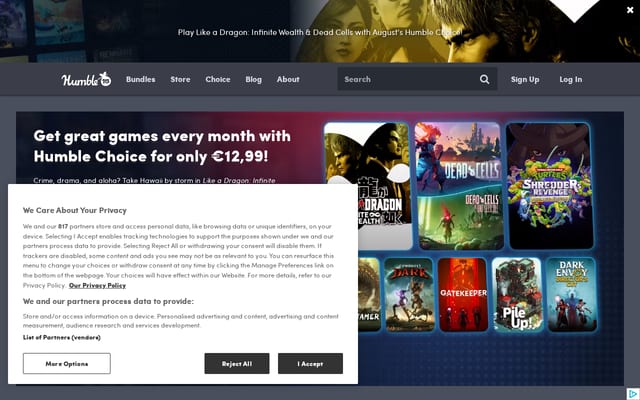Open the Store menu item

(180, 79)
